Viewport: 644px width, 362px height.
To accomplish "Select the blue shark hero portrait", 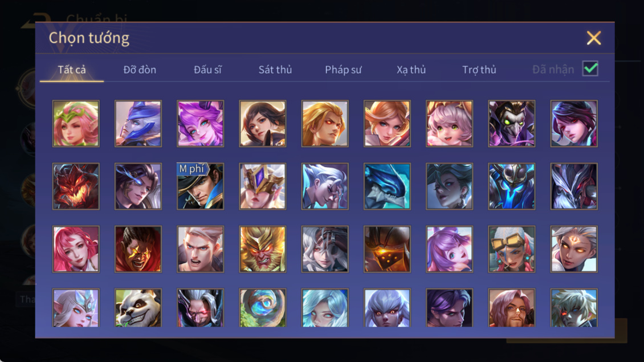I will [x=388, y=186].
